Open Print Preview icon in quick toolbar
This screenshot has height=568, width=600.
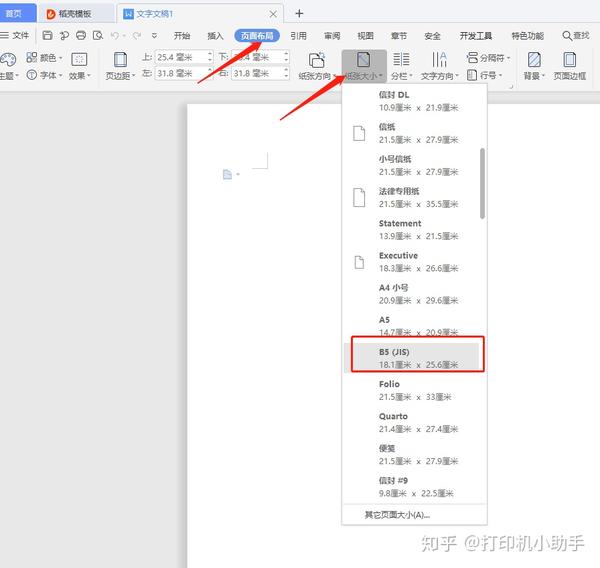click(x=98, y=36)
